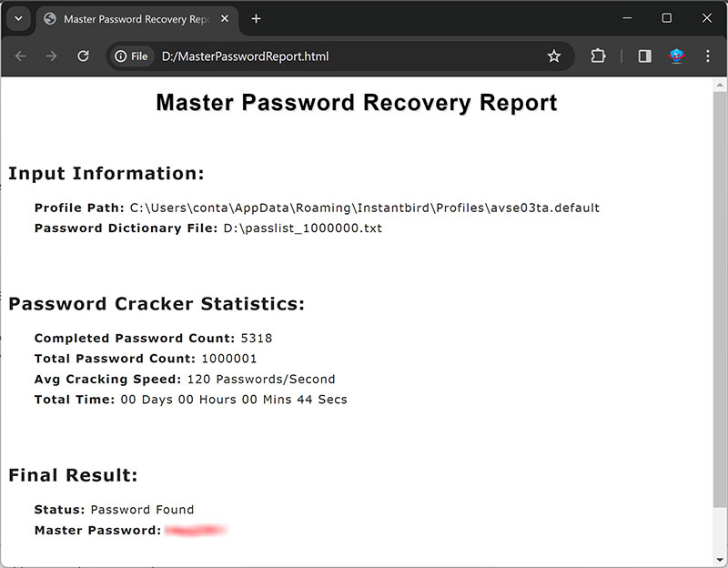The height and width of the screenshot is (568, 728).
Task: Open Chrome three-dot menu
Action: [x=708, y=56]
